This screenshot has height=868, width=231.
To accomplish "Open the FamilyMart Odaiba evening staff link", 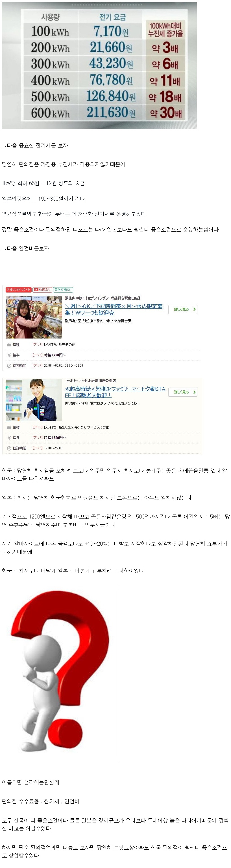I will pos(115,392).
